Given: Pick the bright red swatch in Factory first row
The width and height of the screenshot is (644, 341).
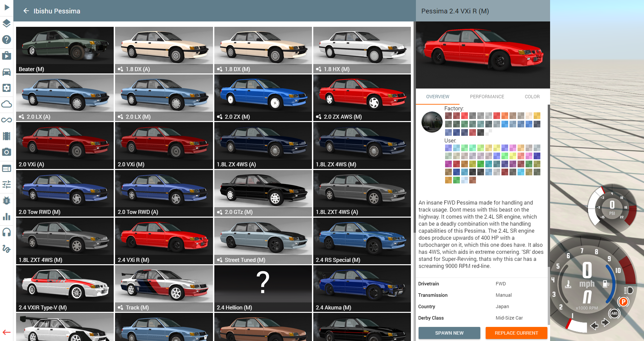Looking at the screenshot, I should [x=465, y=116].
